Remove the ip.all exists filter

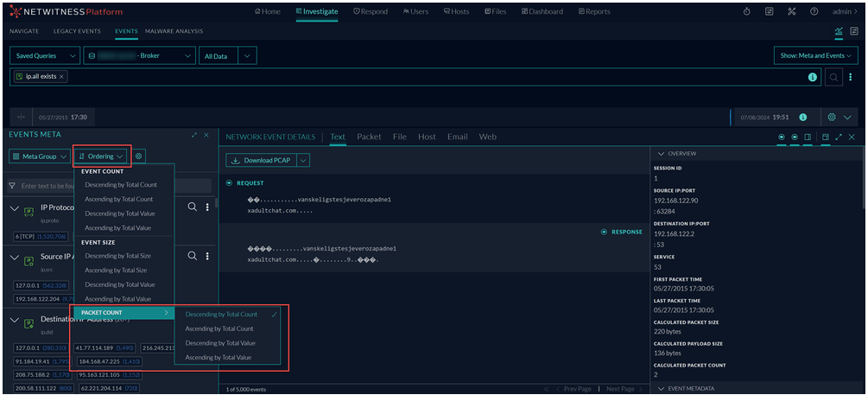pos(61,76)
